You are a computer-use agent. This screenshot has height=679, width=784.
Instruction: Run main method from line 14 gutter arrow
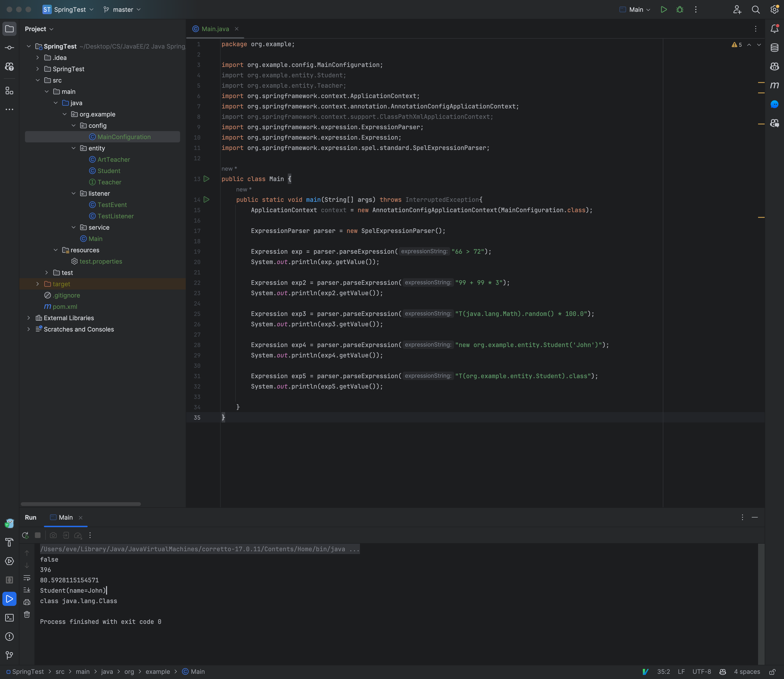(x=206, y=200)
